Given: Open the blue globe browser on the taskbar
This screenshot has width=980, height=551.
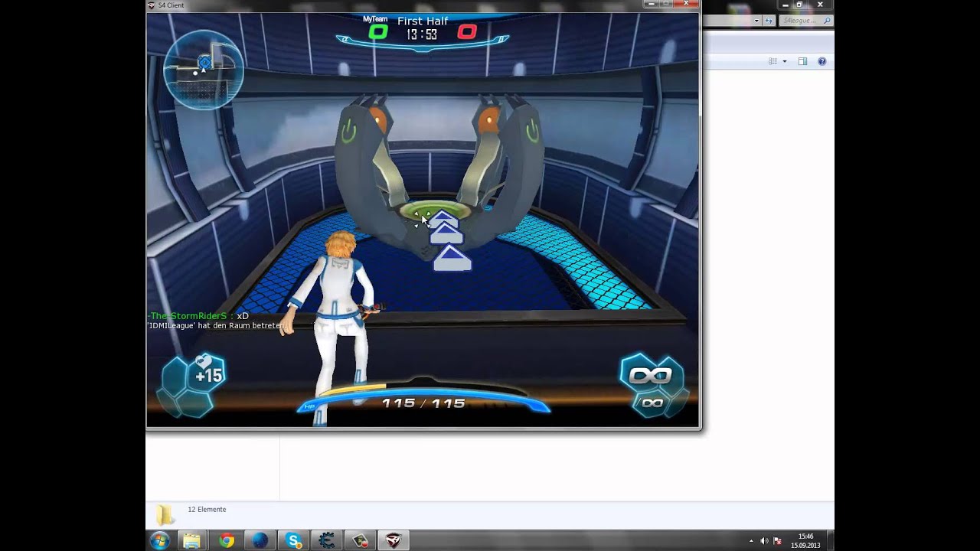Looking at the screenshot, I should [x=260, y=541].
